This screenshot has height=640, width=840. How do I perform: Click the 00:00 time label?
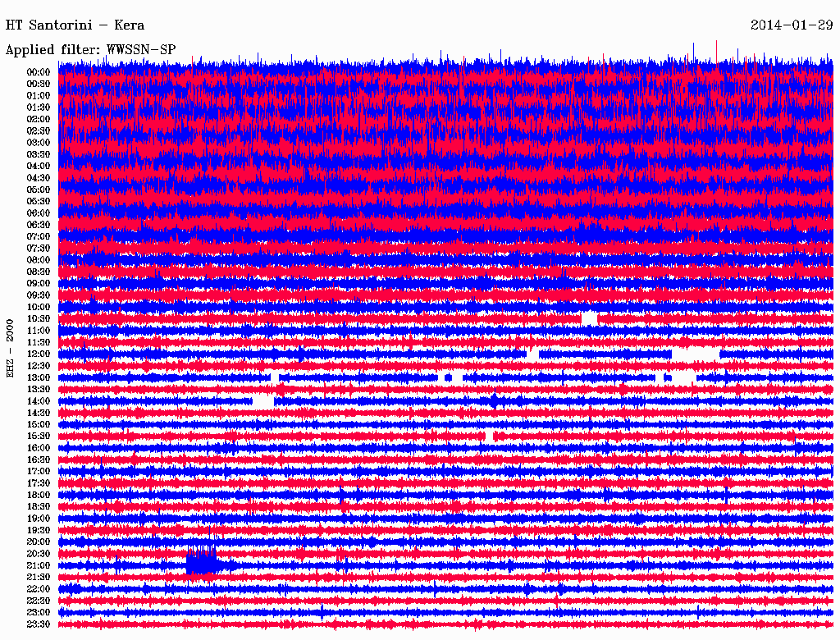39,72
